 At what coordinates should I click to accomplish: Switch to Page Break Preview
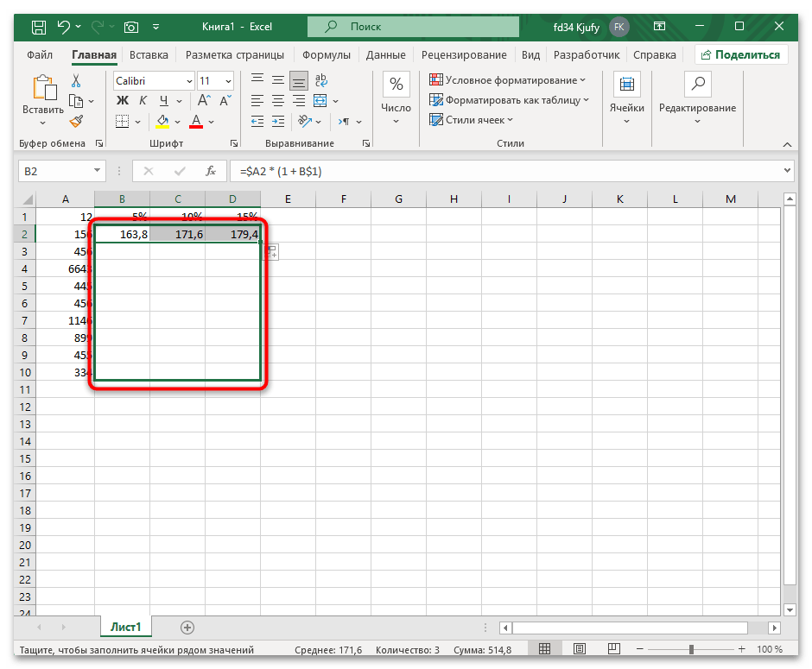(614, 649)
